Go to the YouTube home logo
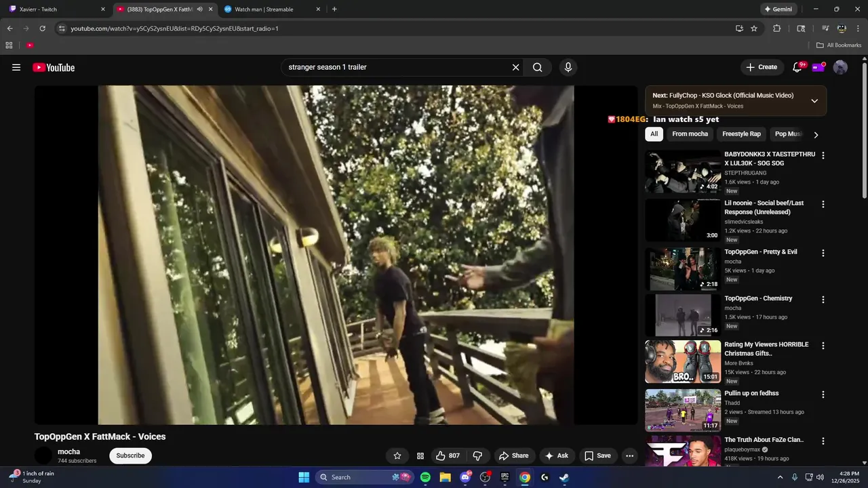Image resolution: width=868 pixels, height=488 pixels. click(x=54, y=67)
